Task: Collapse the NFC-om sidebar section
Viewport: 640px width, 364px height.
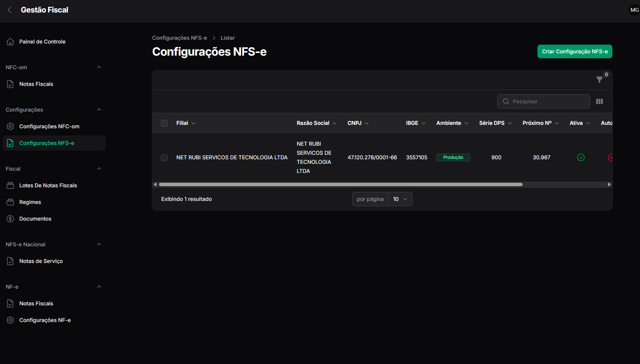Action: pyautogui.click(x=99, y=67)
